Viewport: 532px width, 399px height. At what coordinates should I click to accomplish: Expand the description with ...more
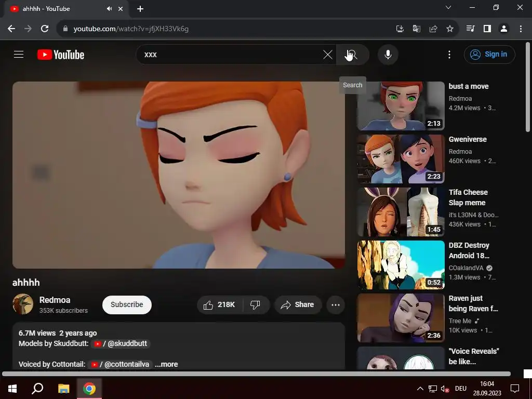tap(166, 364)
